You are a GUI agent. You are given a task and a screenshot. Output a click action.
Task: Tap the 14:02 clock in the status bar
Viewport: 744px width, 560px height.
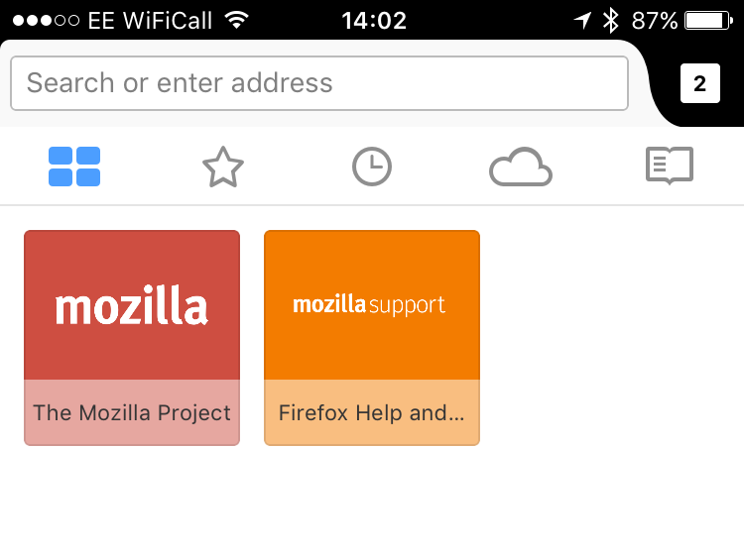(x=374, y=21)
